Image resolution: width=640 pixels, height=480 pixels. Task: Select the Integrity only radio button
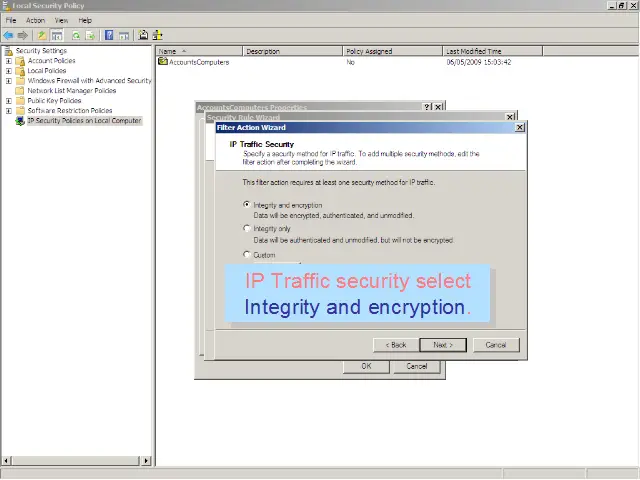tap(248, 229)
